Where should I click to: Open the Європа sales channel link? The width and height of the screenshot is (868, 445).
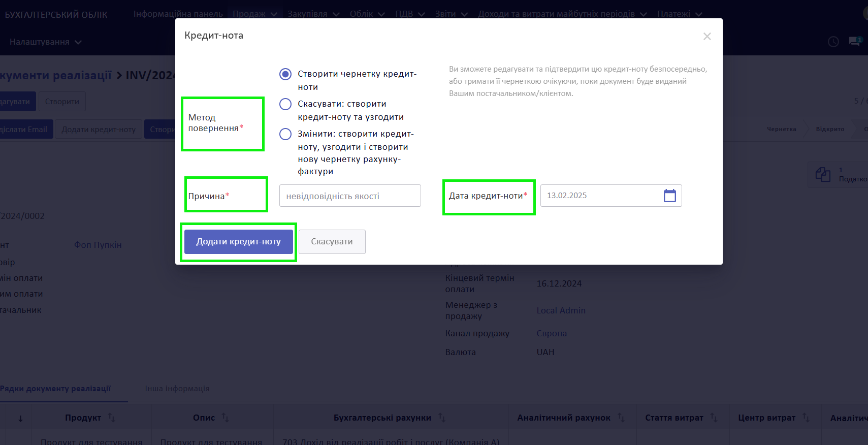(x=552, y=333)
